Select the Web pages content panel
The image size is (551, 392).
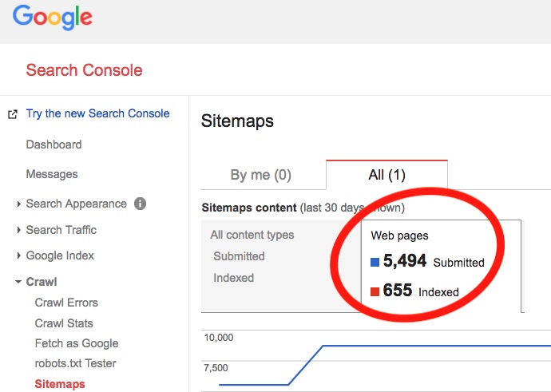point(441,266)
